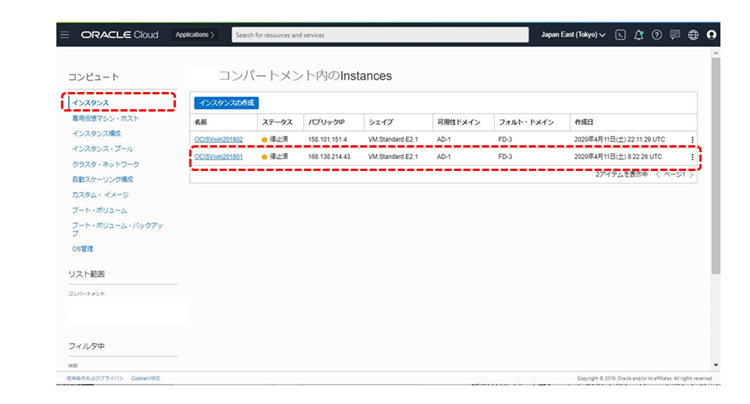The image size is (750, 404).
Task: Open the user profile avatar
Action: [x=711, y=35]
